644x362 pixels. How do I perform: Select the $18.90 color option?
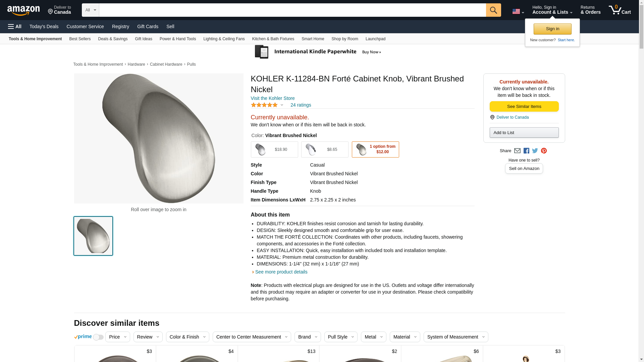pos(274,149)
